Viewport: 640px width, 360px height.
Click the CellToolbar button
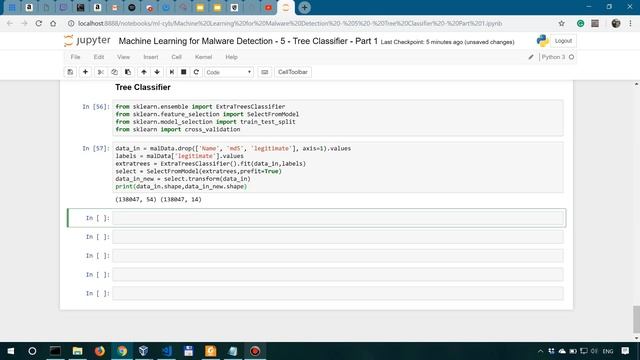point(293,72)
